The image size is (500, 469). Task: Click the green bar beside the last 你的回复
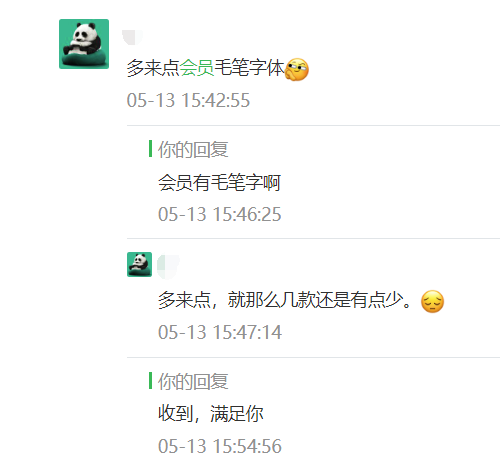point(151,381)
